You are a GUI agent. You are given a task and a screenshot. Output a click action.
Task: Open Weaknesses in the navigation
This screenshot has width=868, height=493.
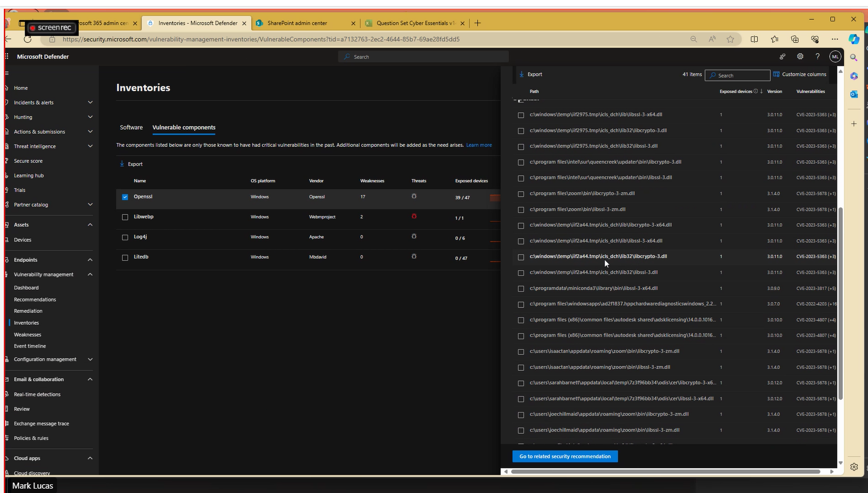point(27,335)
